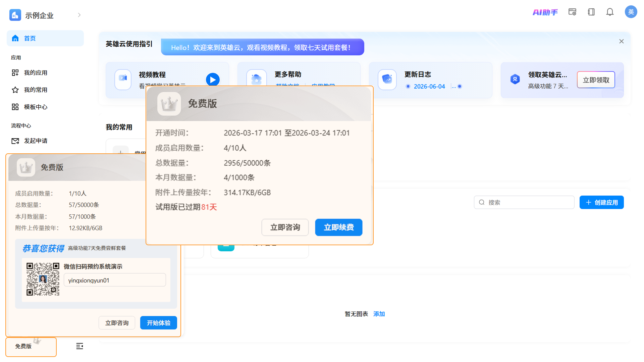The image size is (644, 362).
Task: Play the 视频教程 video
Action: point(213,80)
